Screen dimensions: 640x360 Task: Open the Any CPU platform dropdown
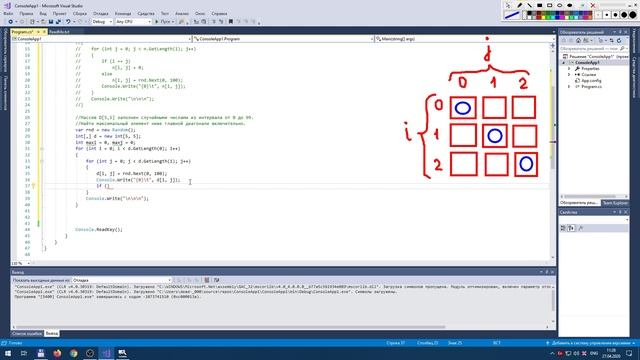pyautogui.click(x=133, y=22)
